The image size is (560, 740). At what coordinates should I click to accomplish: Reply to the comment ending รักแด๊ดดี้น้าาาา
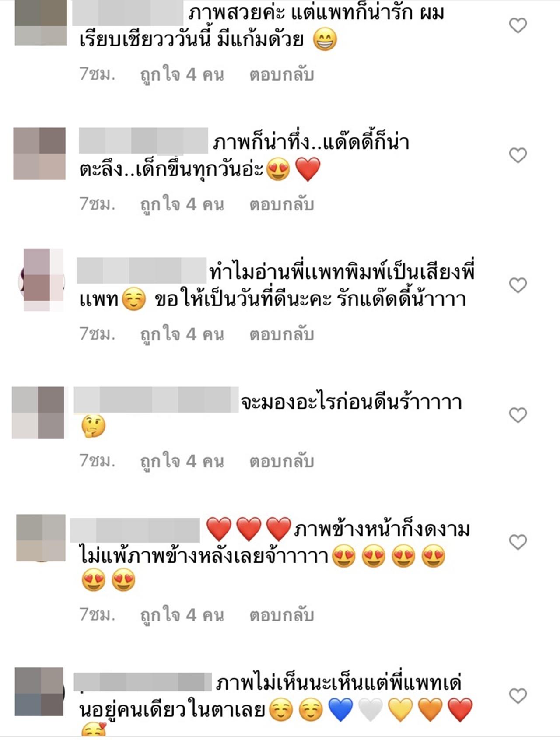[x=282, y=334]
